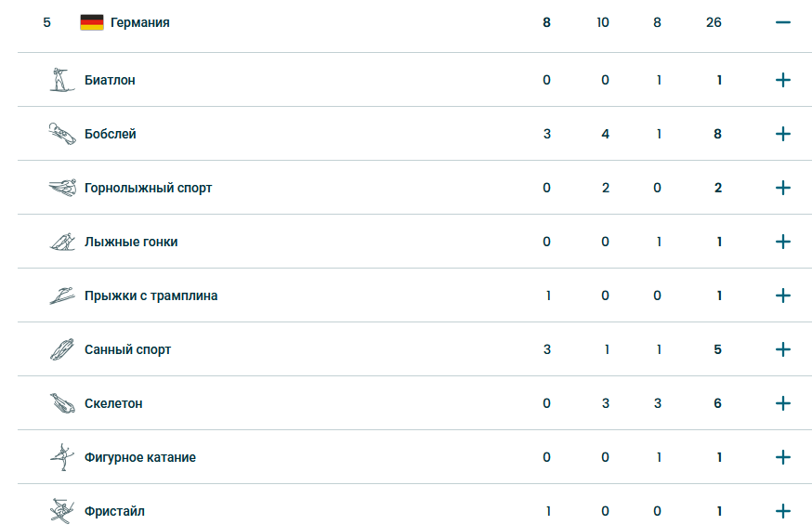Click the freestyle skiing icon
This screenshot has width=812, height=525.
coord(62,511)
